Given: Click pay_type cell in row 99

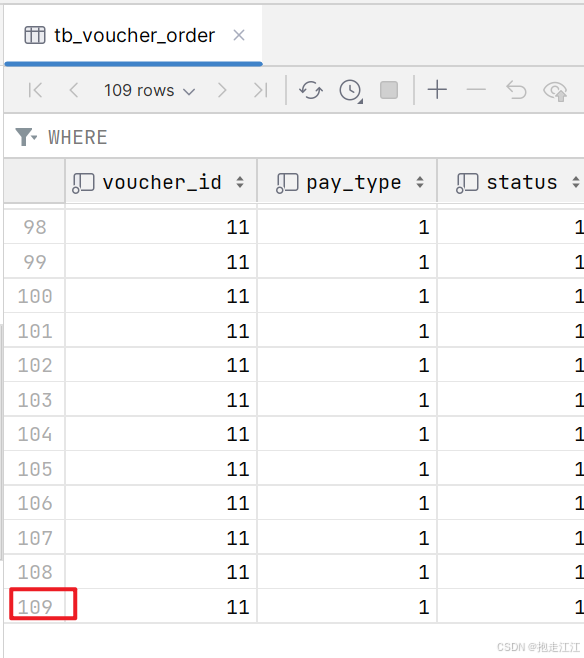Looking at the screenshot, I should [x=347, y=262].
